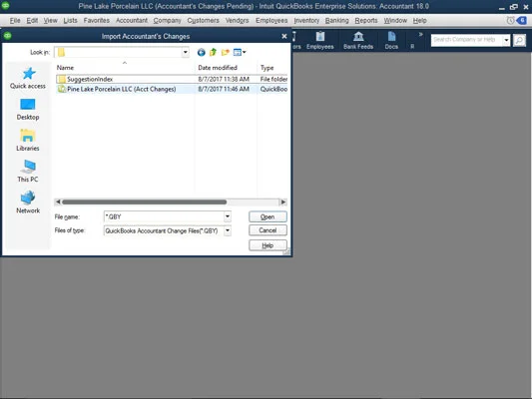Image resolution: width=532 pixels, height=399 pixels.
Task: Click horizontal scrollbar left arrow
Action: coord(58,202)
